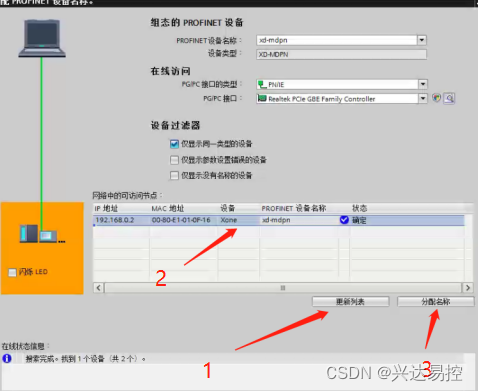Toggle '仅显示同一类型的设备' checkbox
478x391 pixels.
(174, 144)
